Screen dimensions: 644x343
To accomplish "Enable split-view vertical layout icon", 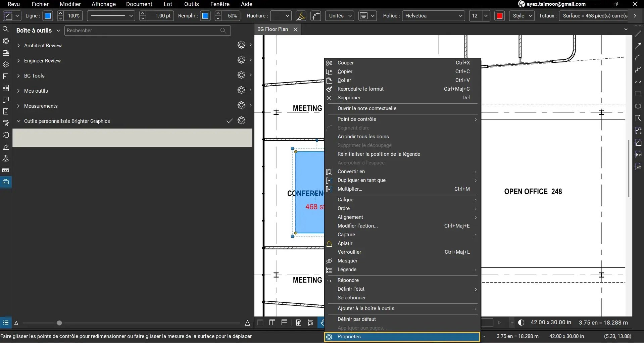I will point(272,323).
